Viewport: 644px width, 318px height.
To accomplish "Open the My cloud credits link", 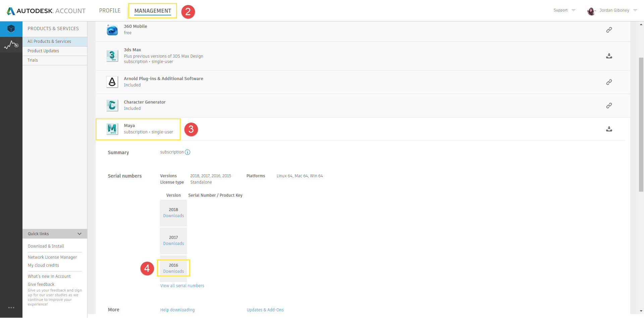I will 43,265.
